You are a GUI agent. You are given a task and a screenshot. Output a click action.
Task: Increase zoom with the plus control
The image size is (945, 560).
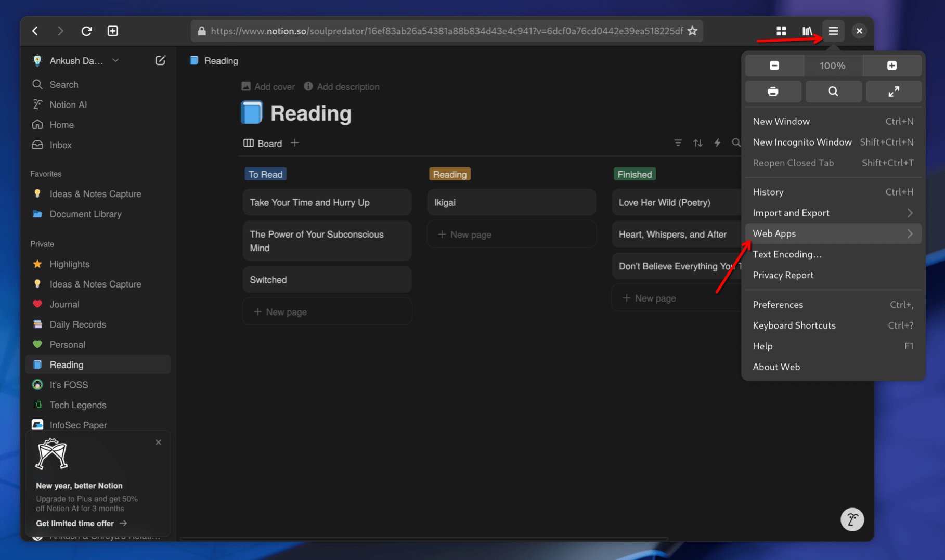pos(892,66)
